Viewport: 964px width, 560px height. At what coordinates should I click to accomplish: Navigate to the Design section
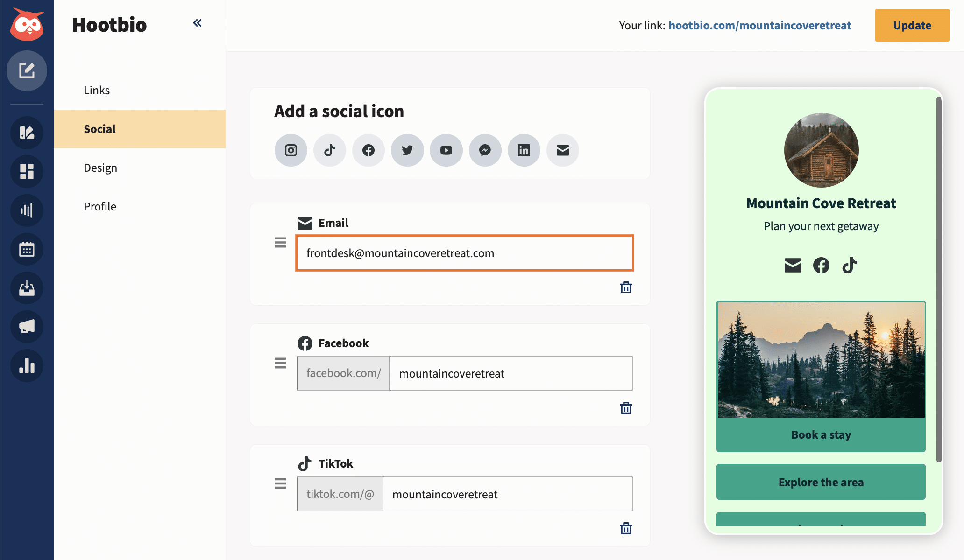pyautogui.click(x=100, y=168)
